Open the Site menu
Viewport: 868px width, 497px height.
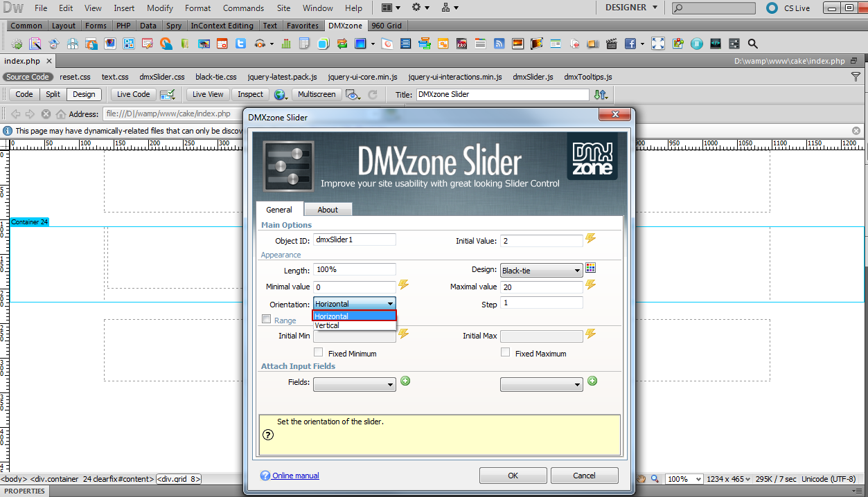283,8
